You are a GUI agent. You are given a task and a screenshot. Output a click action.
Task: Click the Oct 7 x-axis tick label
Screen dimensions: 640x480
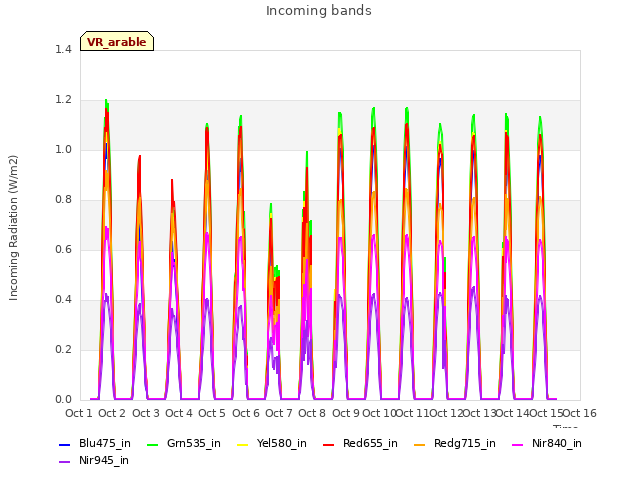279,413
